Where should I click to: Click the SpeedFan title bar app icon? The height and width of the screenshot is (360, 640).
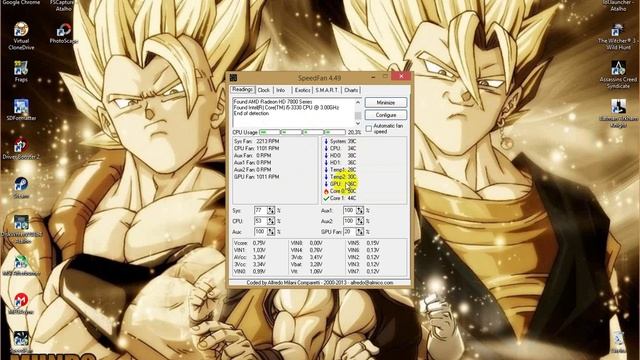coord(233,78)
